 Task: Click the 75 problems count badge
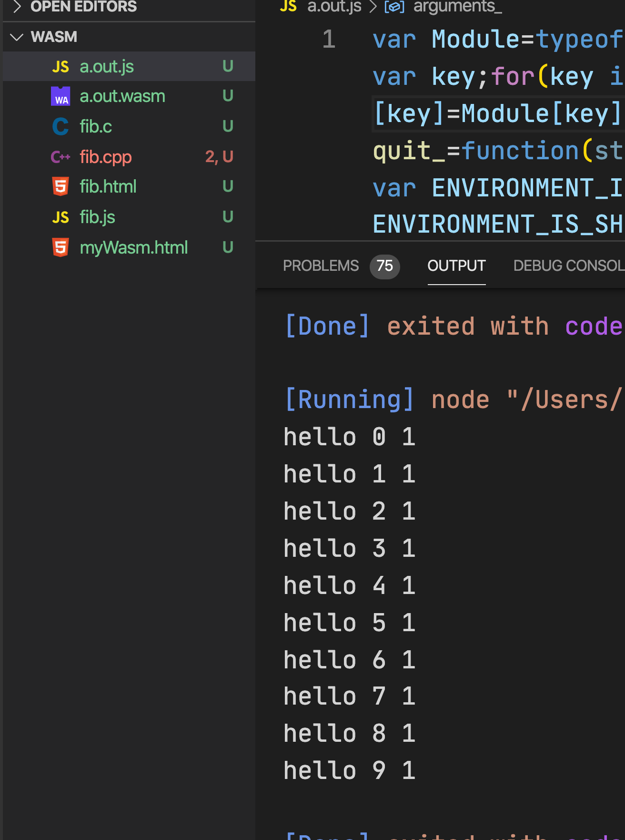tap(384, 266)
